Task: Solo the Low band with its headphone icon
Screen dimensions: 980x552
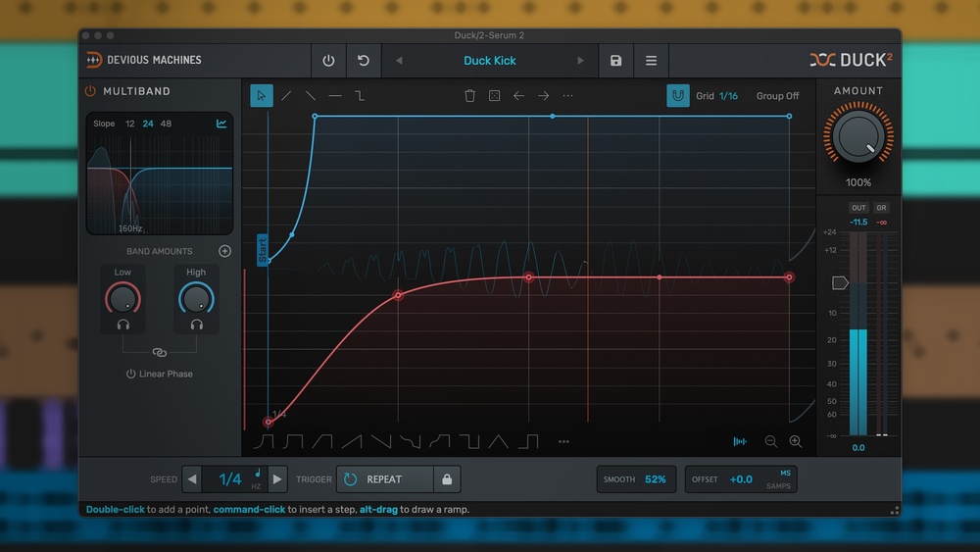Action: [x=122, y=325]
